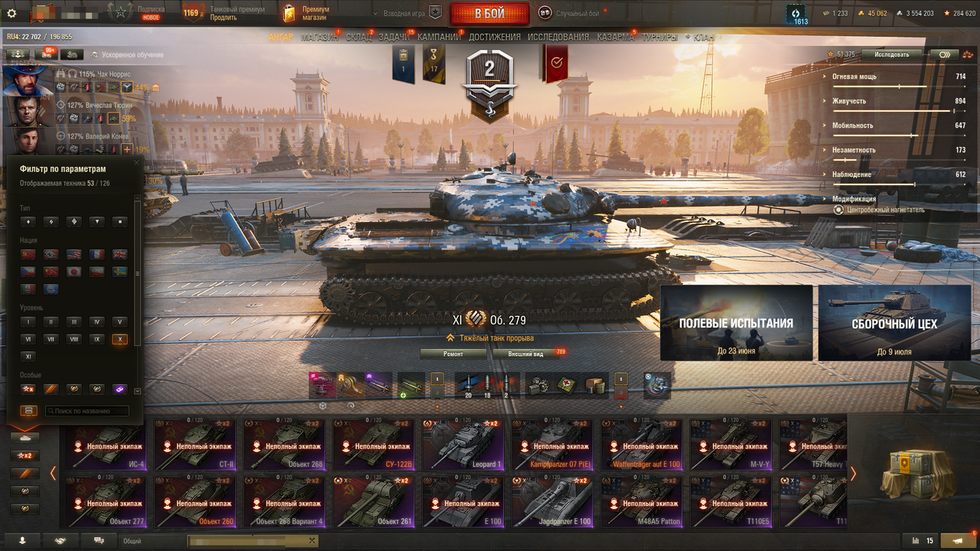Image resolution: width=980 pixels, height=551 pixels.
Task: Open game settings gear icon
Action: click(x=11, y=13)
